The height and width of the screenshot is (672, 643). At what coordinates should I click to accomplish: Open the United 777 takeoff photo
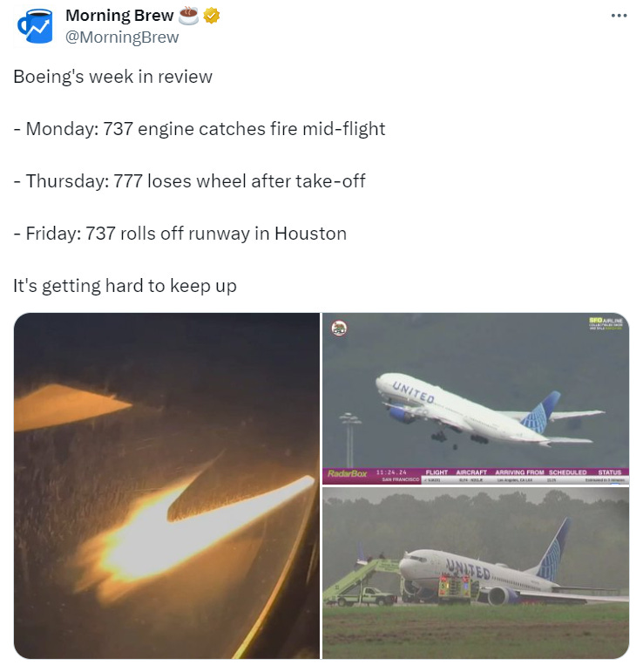(x=476, y=398)
